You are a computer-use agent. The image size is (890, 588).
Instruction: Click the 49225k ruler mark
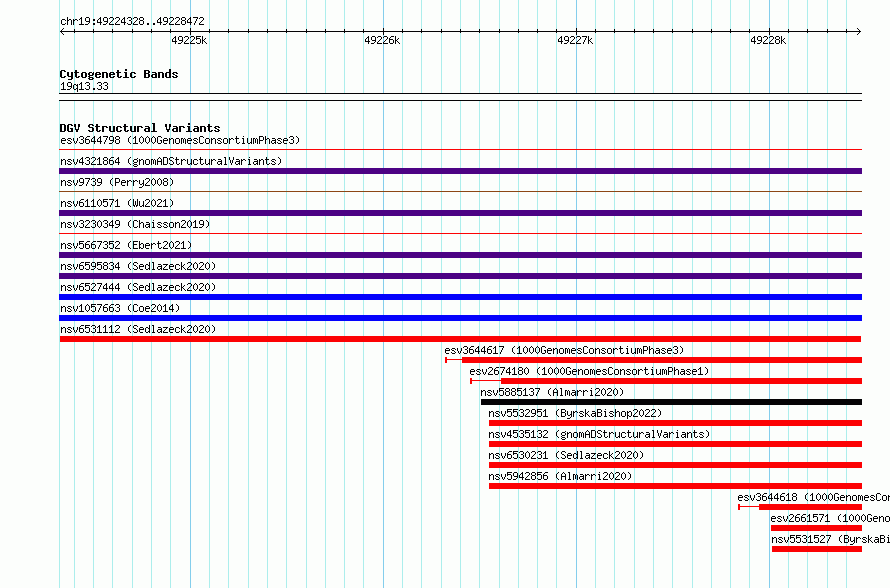[189, 40]
